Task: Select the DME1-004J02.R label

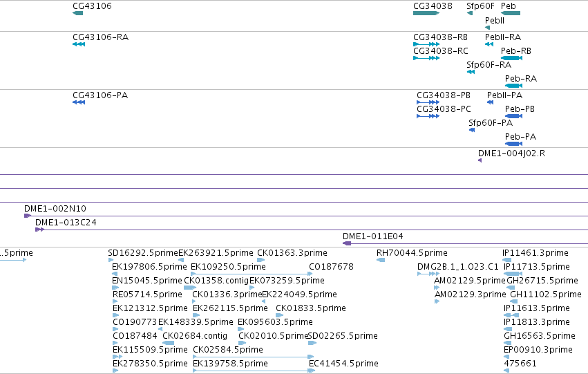Action: (x=511, y=153)
